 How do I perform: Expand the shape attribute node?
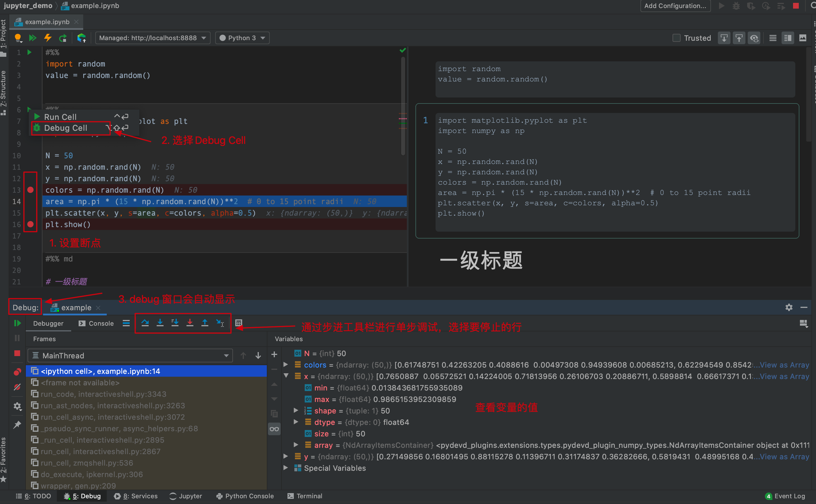(296, 410)
